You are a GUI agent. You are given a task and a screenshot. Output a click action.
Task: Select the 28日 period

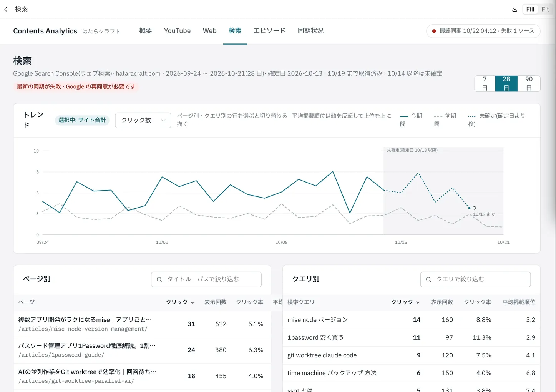(x=506, y=83)
